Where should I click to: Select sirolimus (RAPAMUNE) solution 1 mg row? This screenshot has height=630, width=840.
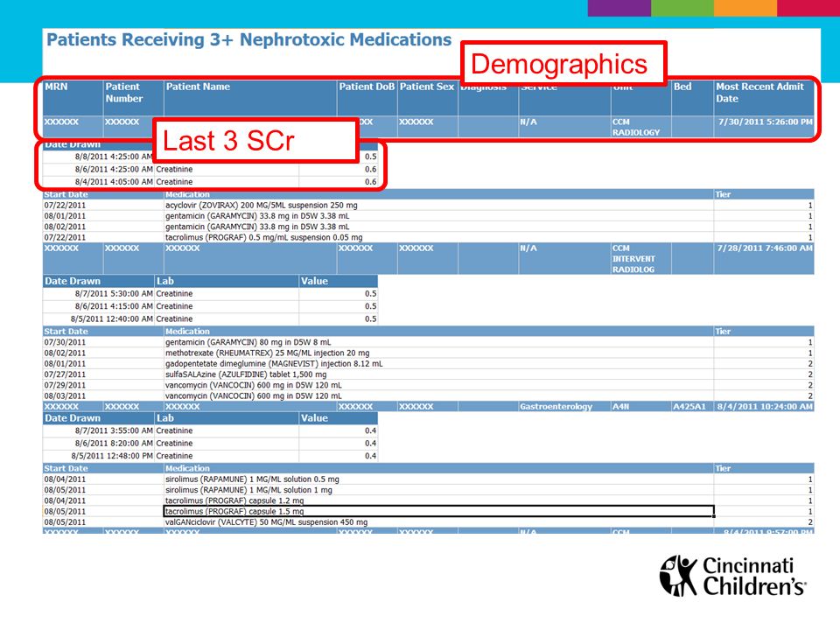tap(428, 490)
